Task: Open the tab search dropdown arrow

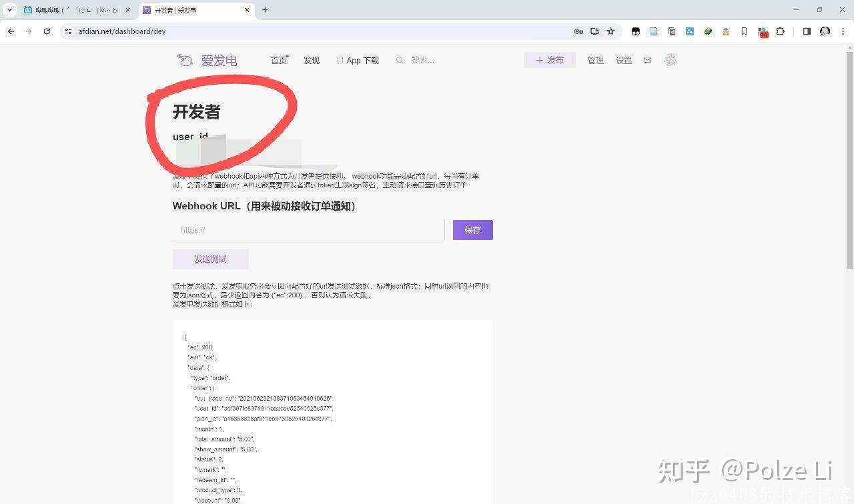Action: [x=9, y=10]
